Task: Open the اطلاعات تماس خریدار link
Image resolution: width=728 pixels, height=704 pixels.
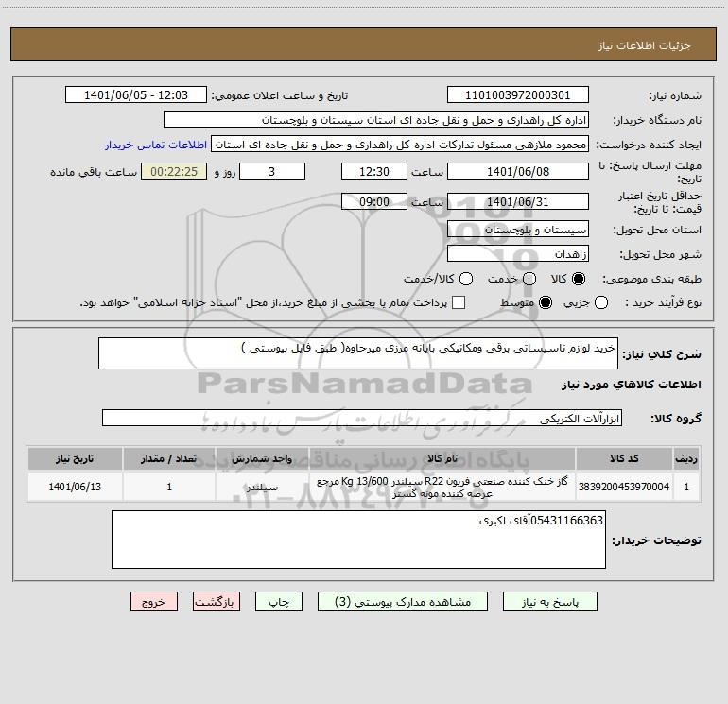Action: click(x=156, y=145)
